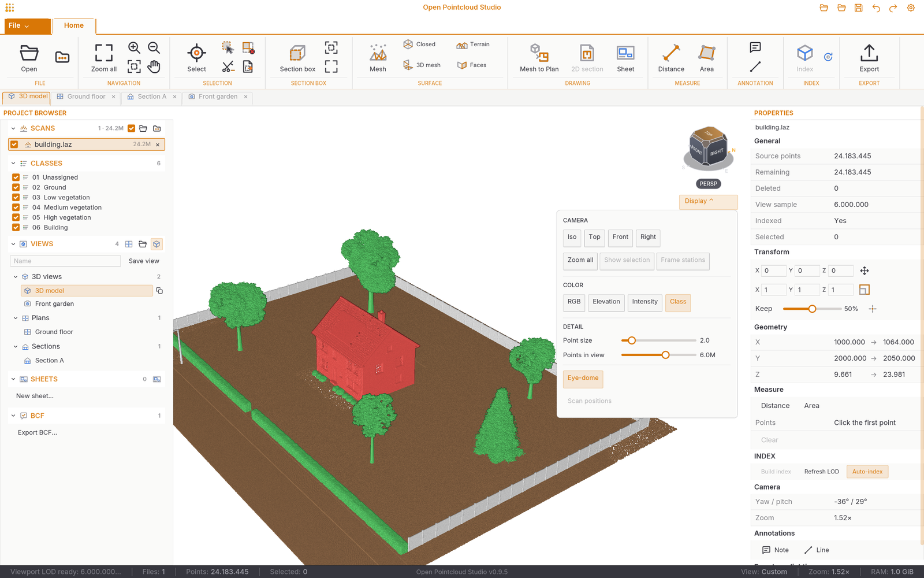Uncheck the building.laz scan checkbox

[x=14, y=144]
